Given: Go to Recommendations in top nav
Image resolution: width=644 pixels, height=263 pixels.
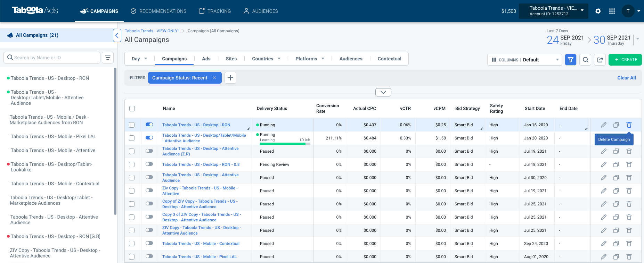Looking at the screenshot, I should tap(158, 11).
